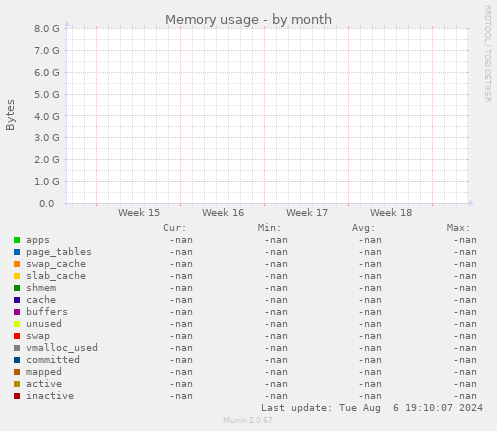Click the indigo cache legend swatch

click(x=17, y=300)
